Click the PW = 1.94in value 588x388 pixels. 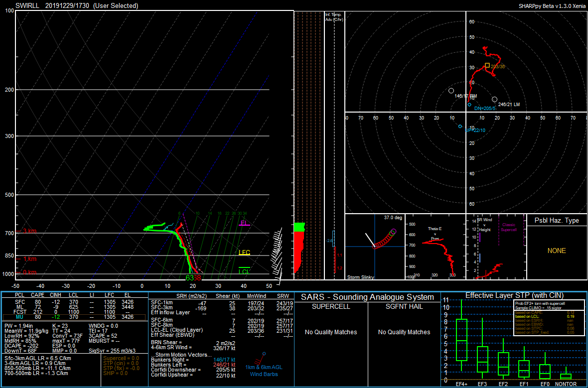tap(19, 326)
